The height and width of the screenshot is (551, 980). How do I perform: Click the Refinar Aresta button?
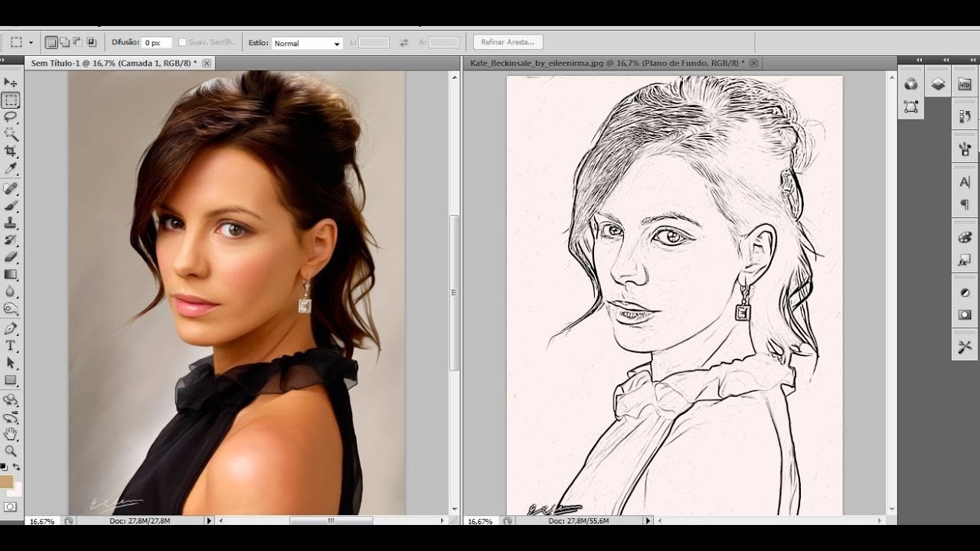(x=509, y=41)
